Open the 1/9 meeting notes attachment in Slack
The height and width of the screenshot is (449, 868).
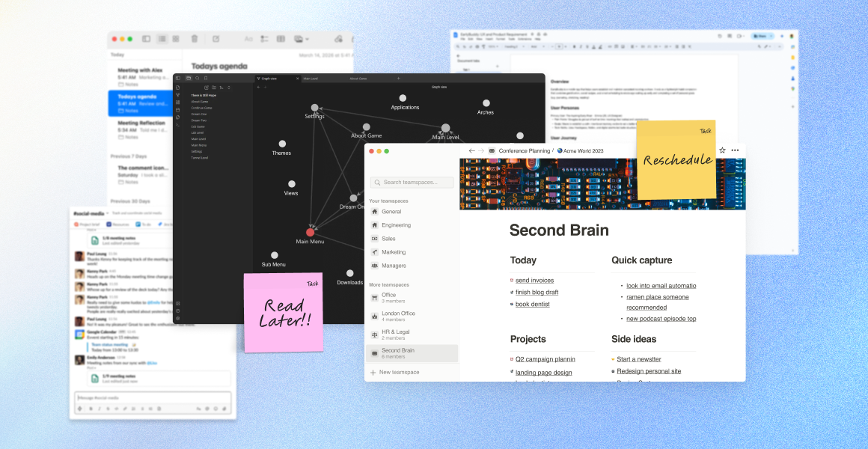click(159, 378)
